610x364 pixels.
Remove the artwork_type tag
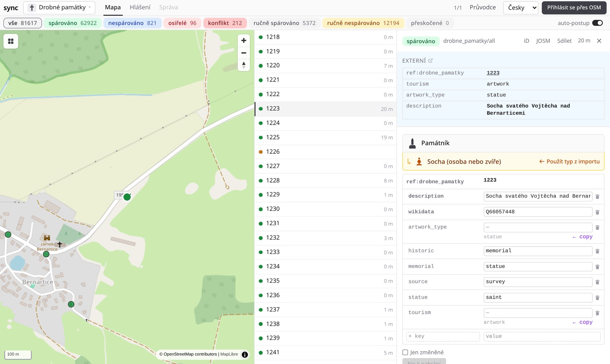597,228
